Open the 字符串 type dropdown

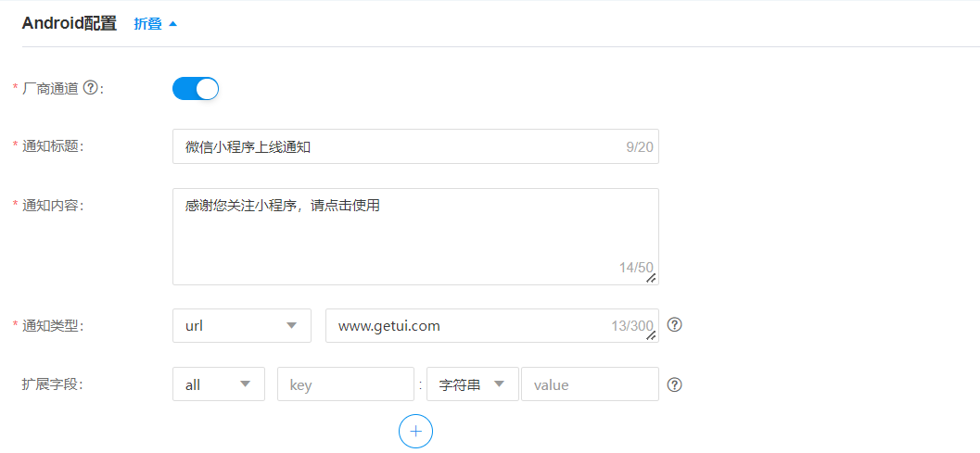coord(473,384)
